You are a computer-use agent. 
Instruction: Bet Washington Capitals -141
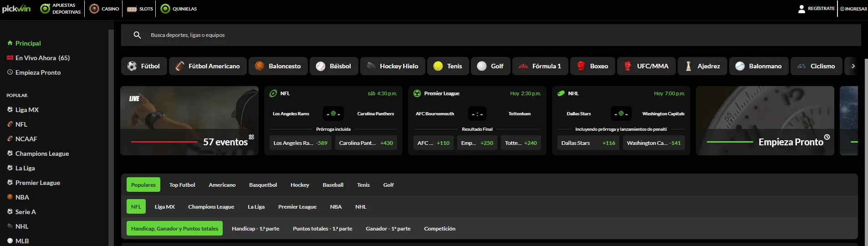tap(654, 143)
